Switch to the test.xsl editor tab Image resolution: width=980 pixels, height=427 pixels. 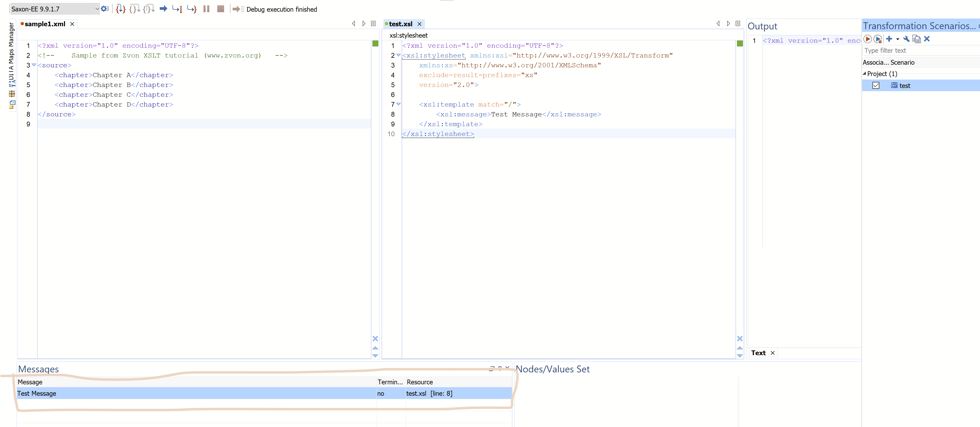401,24
